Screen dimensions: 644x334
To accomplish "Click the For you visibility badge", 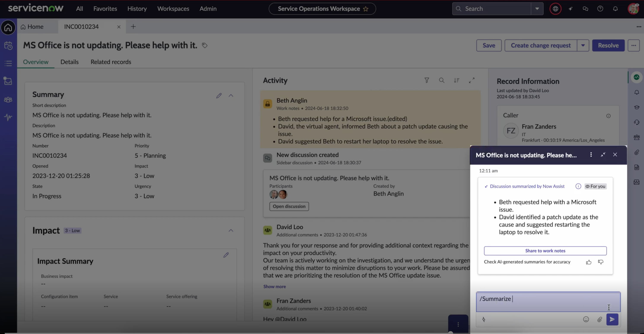I will [596, 186].
